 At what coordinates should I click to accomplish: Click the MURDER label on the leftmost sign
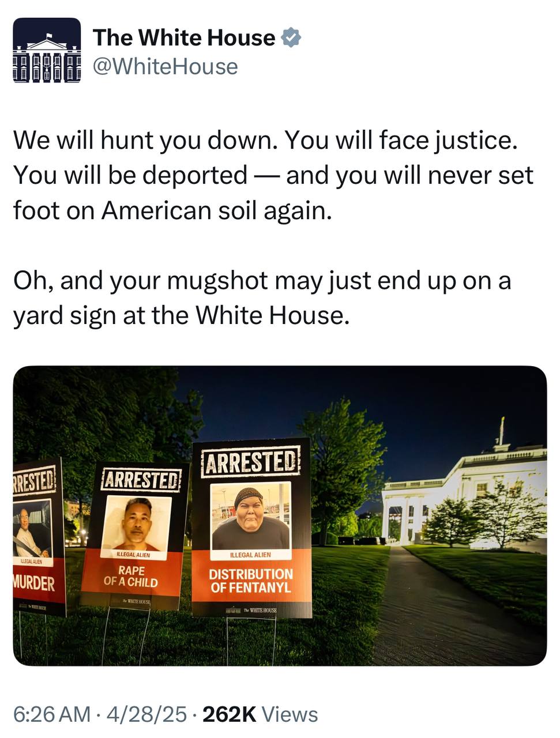coord(35,583)
